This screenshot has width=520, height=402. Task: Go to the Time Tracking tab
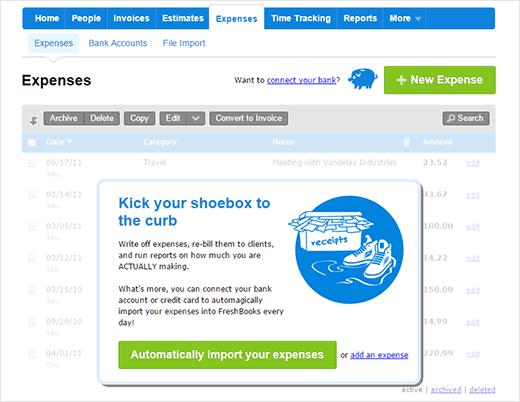click(301, 18)
